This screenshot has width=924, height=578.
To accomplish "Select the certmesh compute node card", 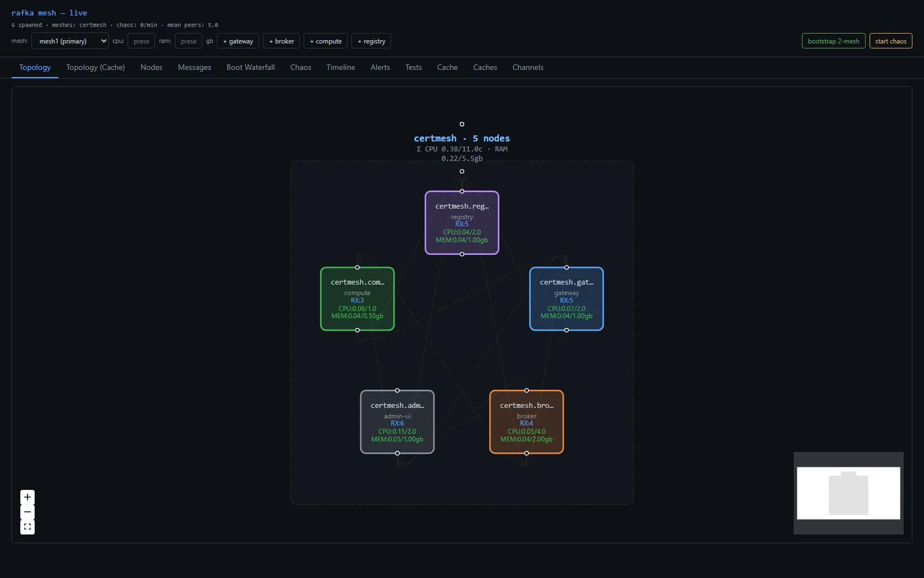I will (x=358, y=299).
